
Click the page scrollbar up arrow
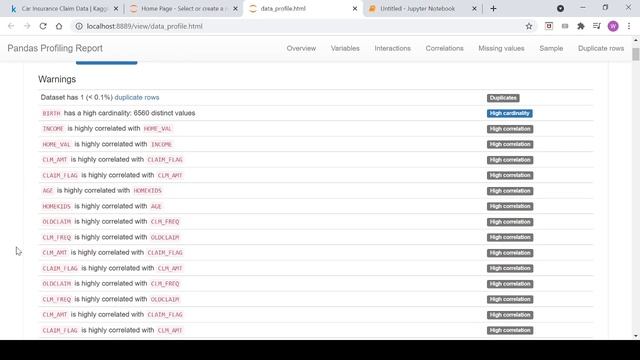pyautogui.click(x=636, y=40)
